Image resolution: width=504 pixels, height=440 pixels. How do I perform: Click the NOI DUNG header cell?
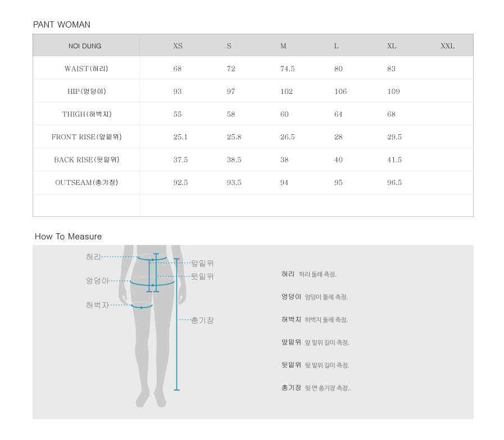[x=85, y=46]
